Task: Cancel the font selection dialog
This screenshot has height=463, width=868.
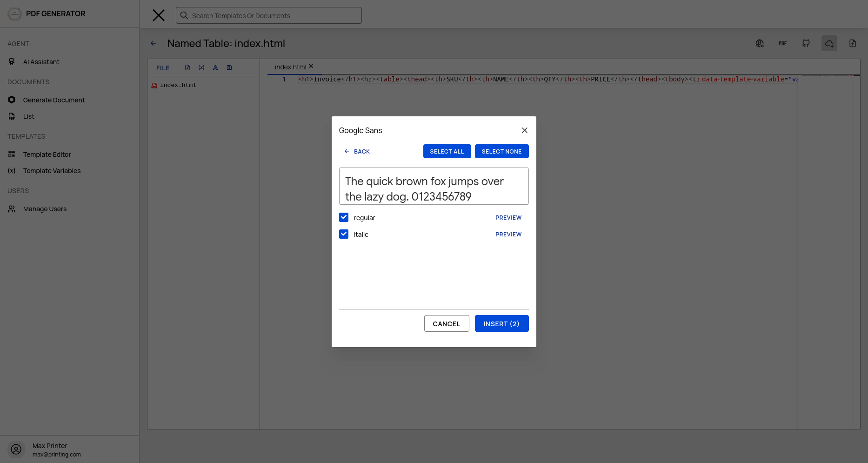Action: pos(447,323)
